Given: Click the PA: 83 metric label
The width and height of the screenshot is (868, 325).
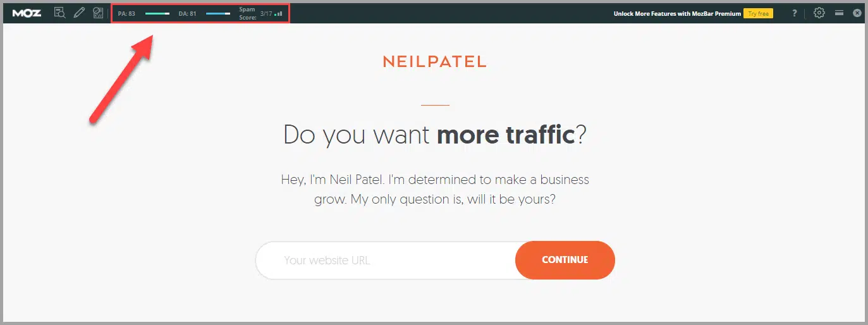Looking at the screenshot, I should (126, 13).
